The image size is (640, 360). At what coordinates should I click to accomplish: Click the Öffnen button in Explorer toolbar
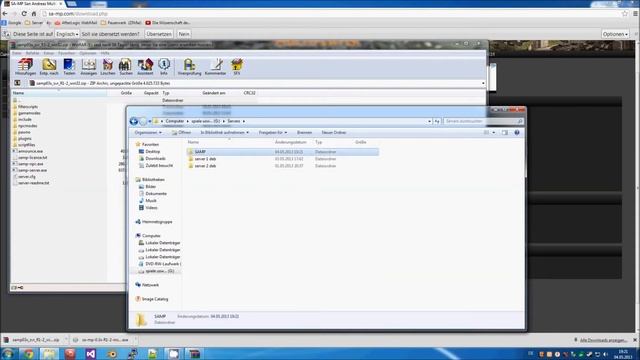tap(182, 133)
